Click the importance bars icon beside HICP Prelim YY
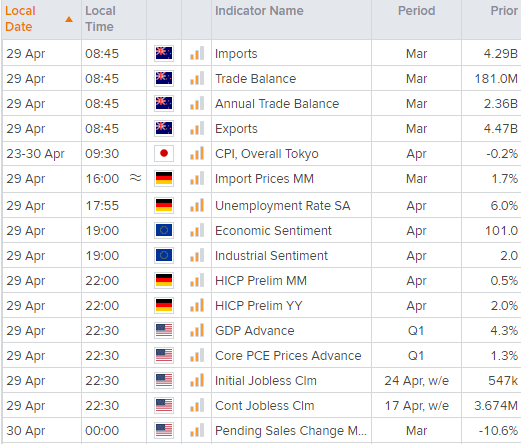Viewport: 521px width, 444px height. click(197, 305)
